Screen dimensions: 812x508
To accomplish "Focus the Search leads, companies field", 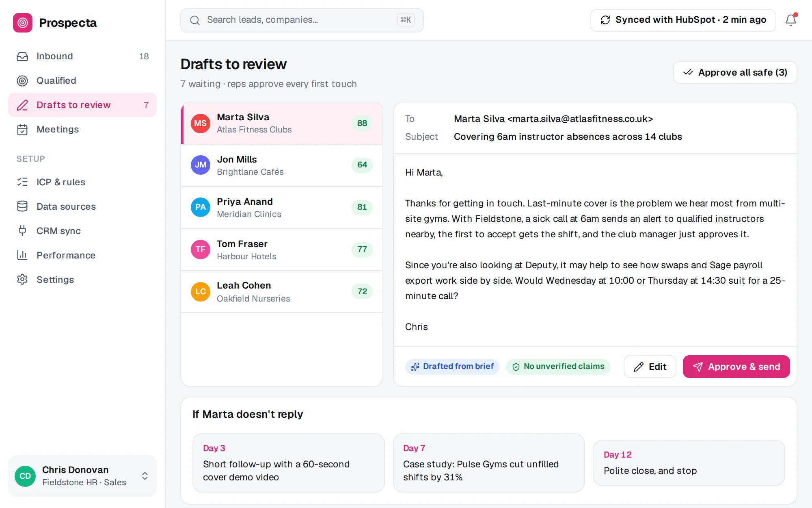I will (302, 20).
